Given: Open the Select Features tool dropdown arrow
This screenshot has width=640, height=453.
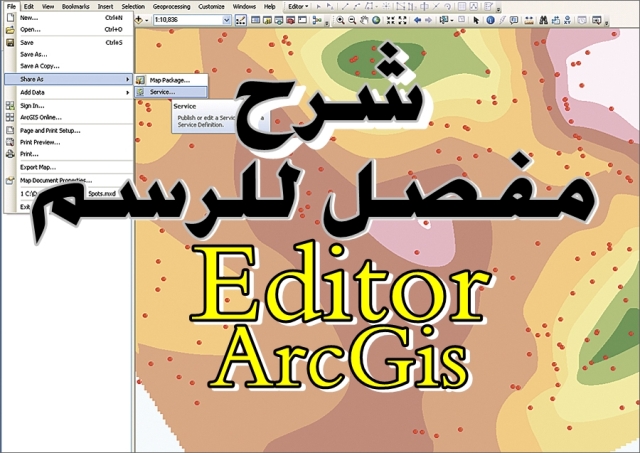Looking at the screenshot, I should pyautogui.click(x=452, y=20).
